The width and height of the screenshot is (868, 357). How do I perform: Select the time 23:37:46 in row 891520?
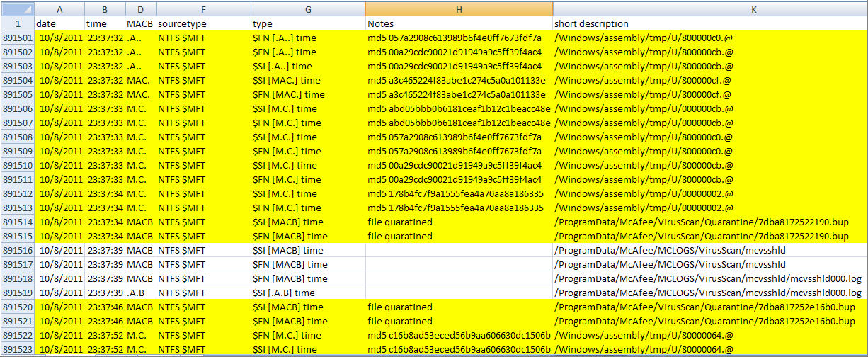click(x=105, y=307)
